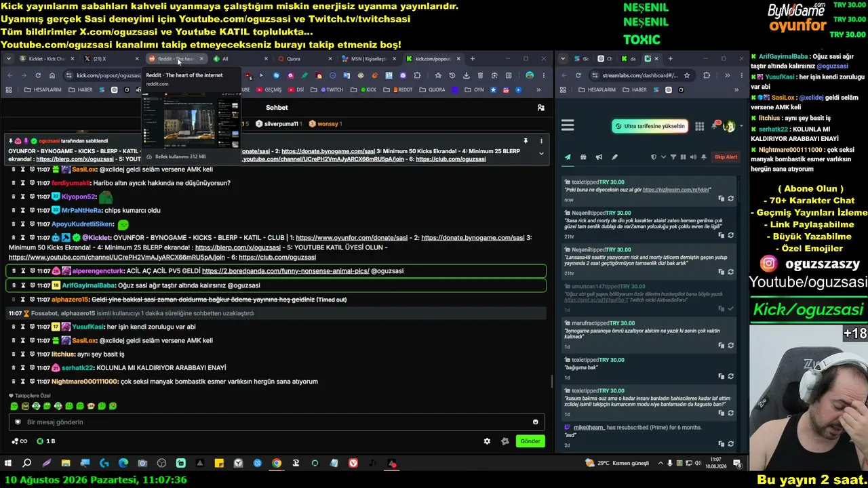Click the small bell icon beside Skip Alert

click(704, 157)
